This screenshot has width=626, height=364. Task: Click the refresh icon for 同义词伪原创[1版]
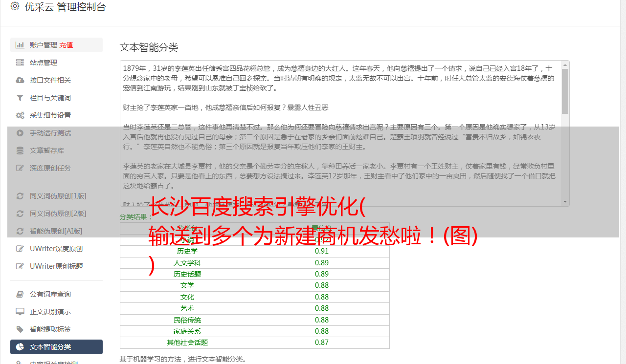tap(20, 196)
